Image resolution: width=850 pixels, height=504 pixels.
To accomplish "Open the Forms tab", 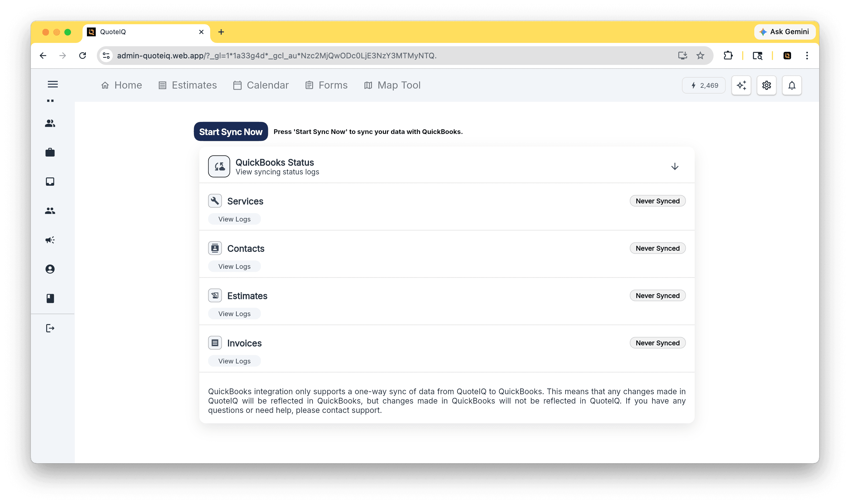I will pos(326,85).
